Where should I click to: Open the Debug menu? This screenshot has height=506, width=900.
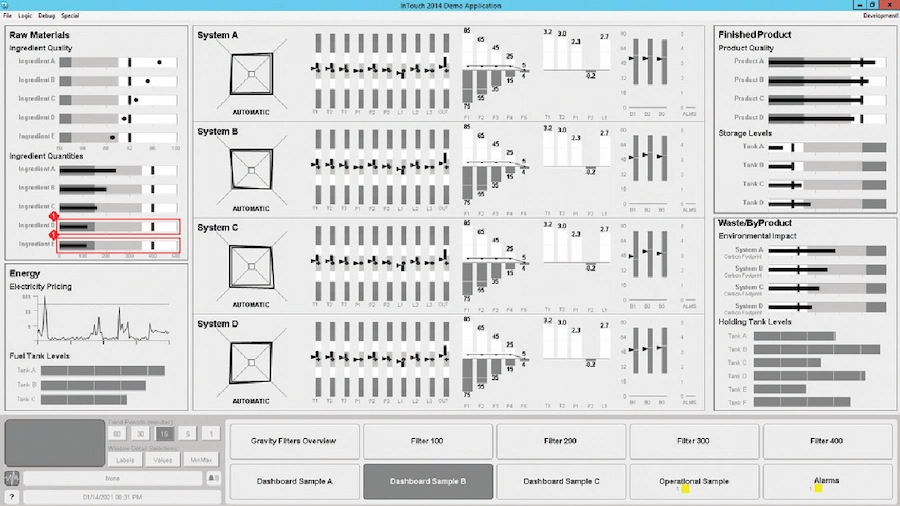click(46, 16)
